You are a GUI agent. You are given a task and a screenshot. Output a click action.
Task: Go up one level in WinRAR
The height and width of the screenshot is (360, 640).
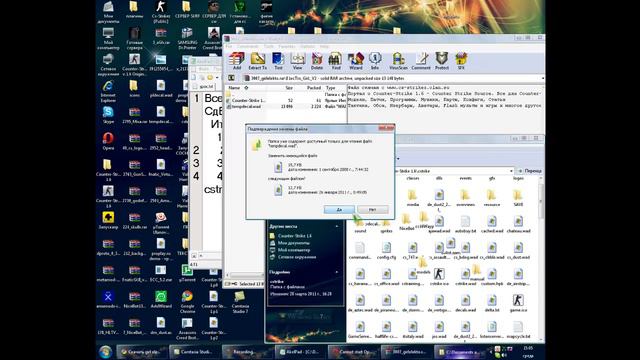tap(231, 78)
